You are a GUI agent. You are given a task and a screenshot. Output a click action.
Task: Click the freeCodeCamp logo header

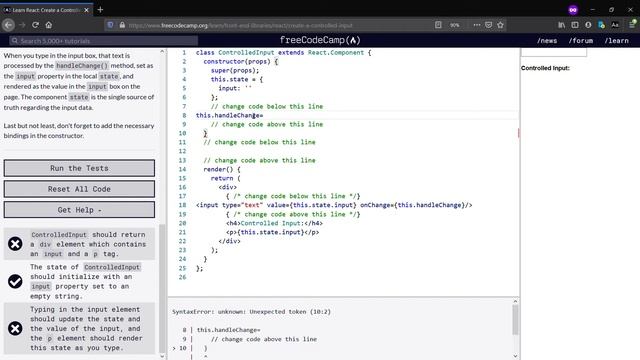point(320,40)
